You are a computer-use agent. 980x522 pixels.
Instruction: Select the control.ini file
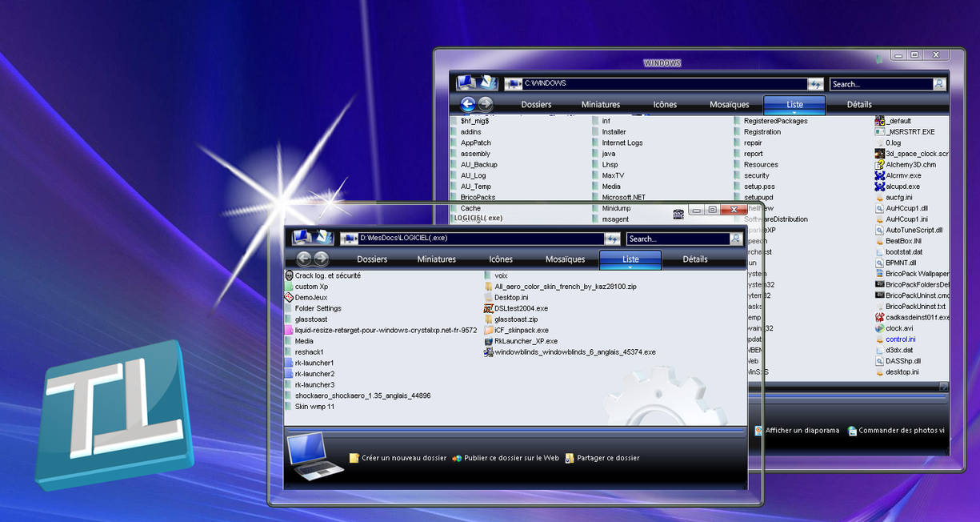895,339
